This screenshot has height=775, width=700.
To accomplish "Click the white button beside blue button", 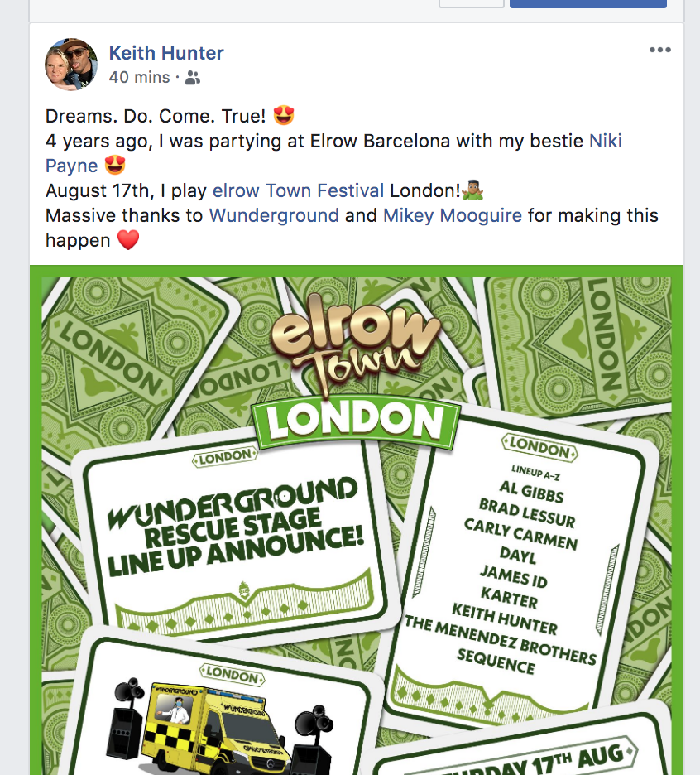I will tap(472, 3).
